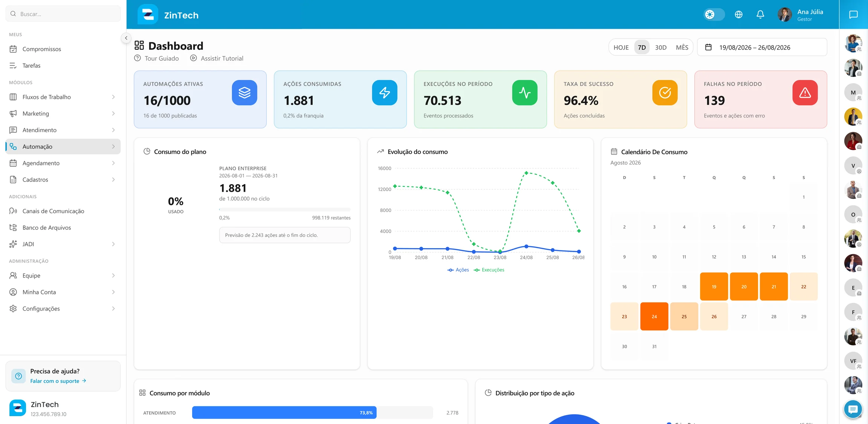868x424 pixels.
Task: Open notifications bell
Action: coord(760,14)
